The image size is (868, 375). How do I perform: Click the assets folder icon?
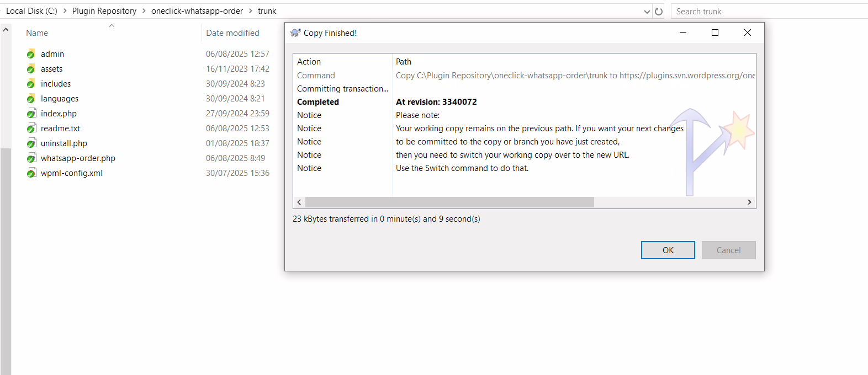point(31,69)
